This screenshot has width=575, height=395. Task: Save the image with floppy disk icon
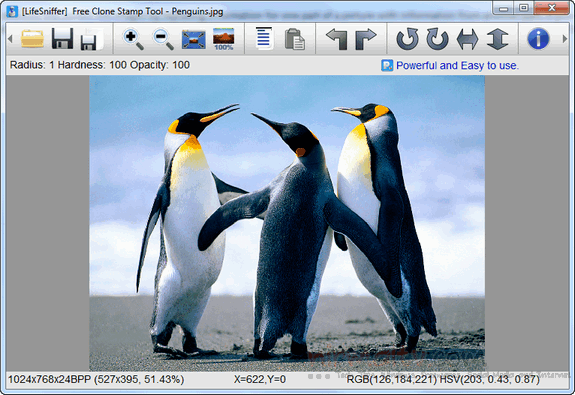pos(62,39)
